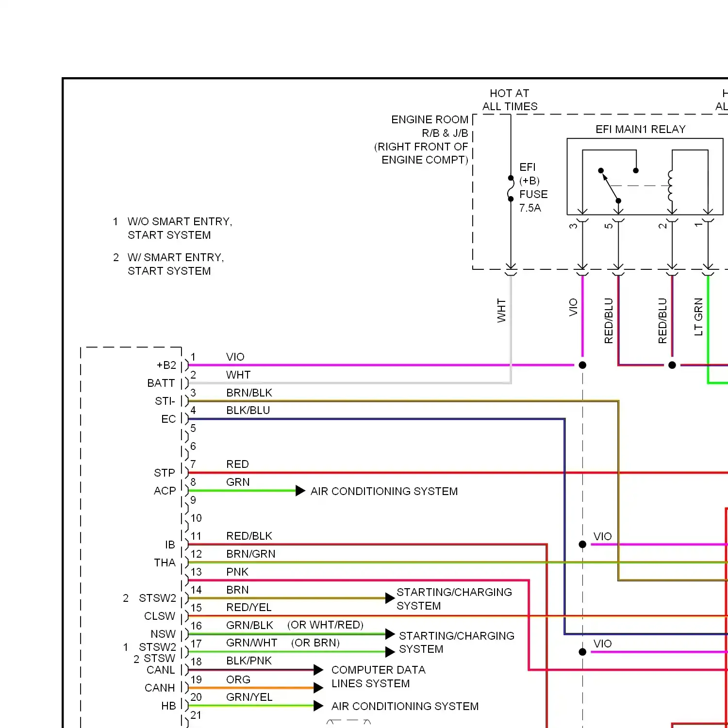Viewport: 728px width, 728px height.
Task: Click the 'RED/YEL' wire color label
Action: (248, 607)
